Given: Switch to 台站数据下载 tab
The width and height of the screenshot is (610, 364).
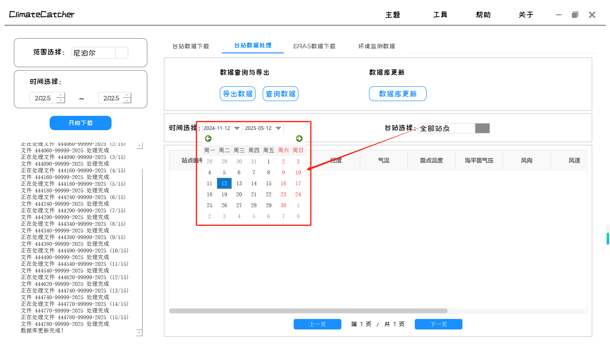Looking at the screenshot, I should click(190, 46).
